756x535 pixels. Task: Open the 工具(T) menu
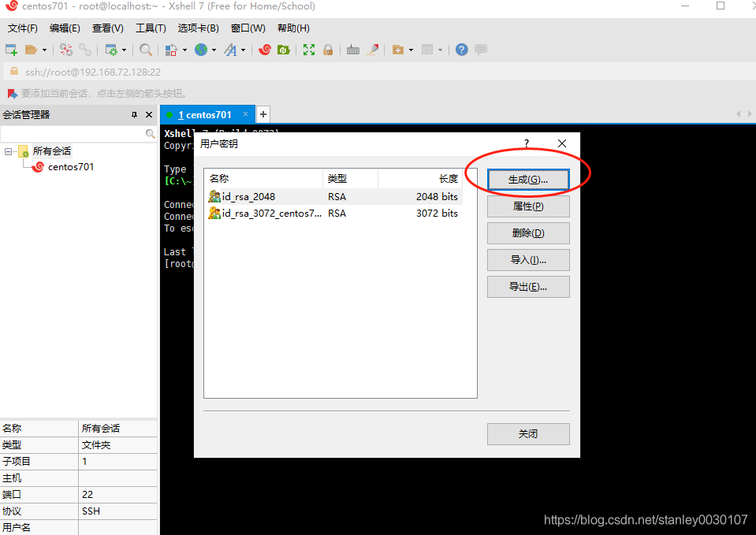pyautogui.click(x=151, y=28)
